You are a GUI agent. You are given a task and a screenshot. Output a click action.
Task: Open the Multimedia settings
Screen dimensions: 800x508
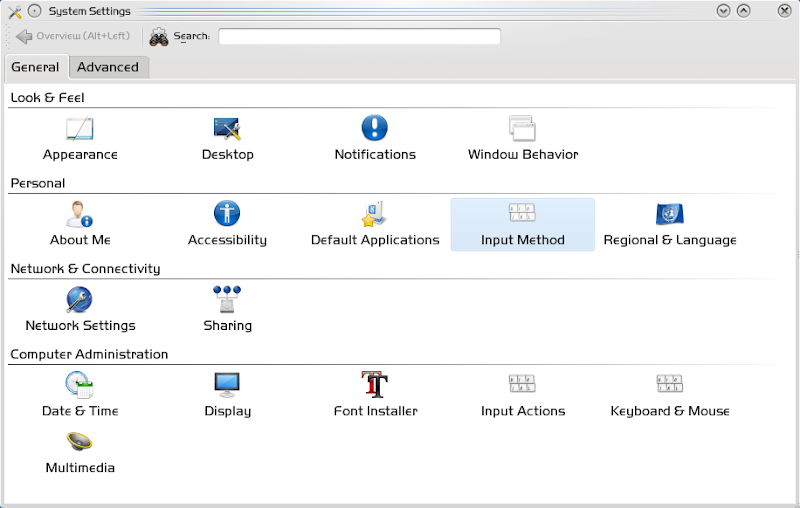click(x=80, y=443)
